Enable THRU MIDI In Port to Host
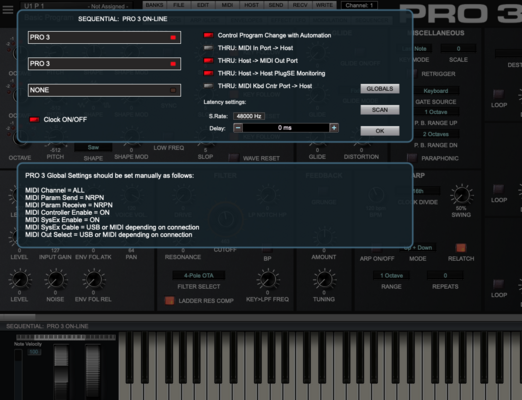The height and width of the screenshot is (400, 522). point(208,48)
